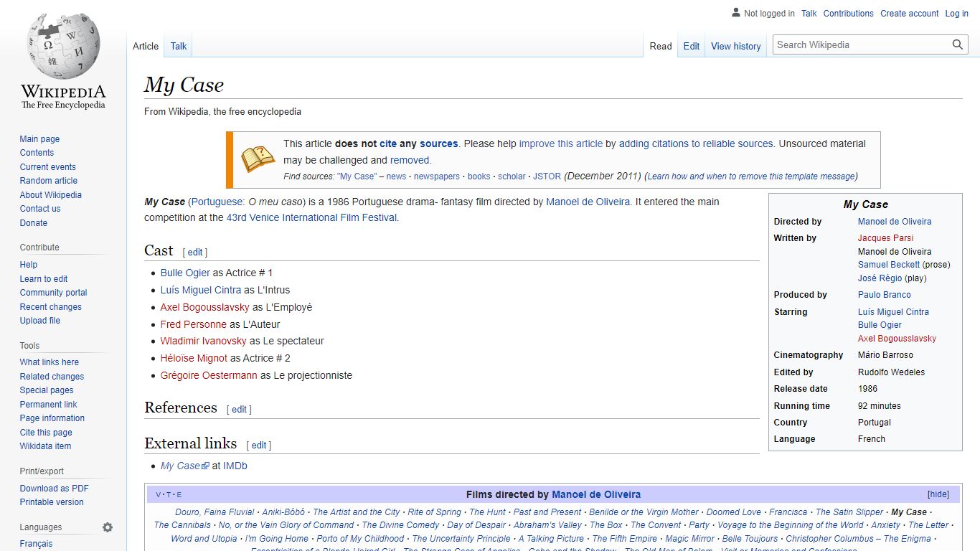Click the Donate sidebar link
Viewport: 980px width, 551px height.
pos(34,223)
